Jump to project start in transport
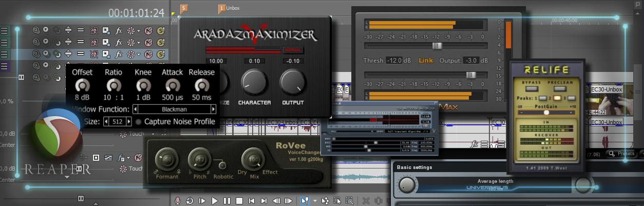The image size is (644, 206). (252, 201)
